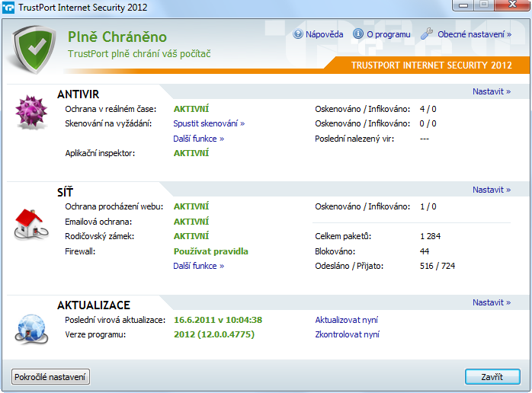Click the Nápověda question mark icon
532x393 pixels.
coord(298,34)
